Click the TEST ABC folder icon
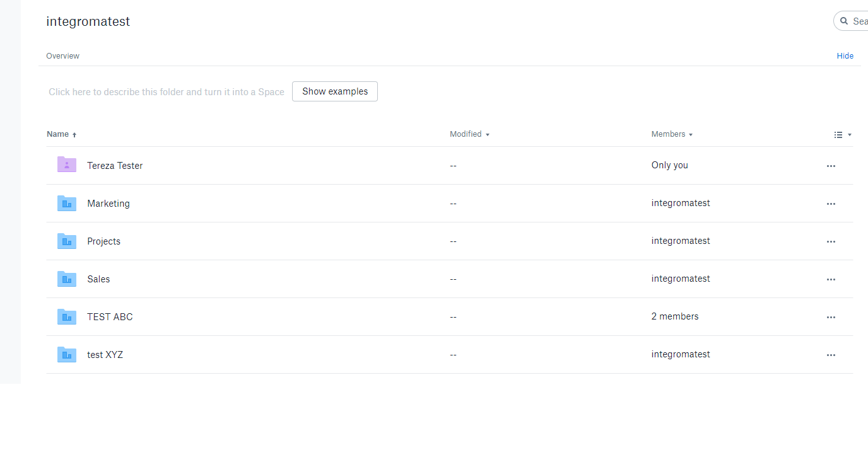This screenshot has width=868, height=467. [x=66, y=316]
